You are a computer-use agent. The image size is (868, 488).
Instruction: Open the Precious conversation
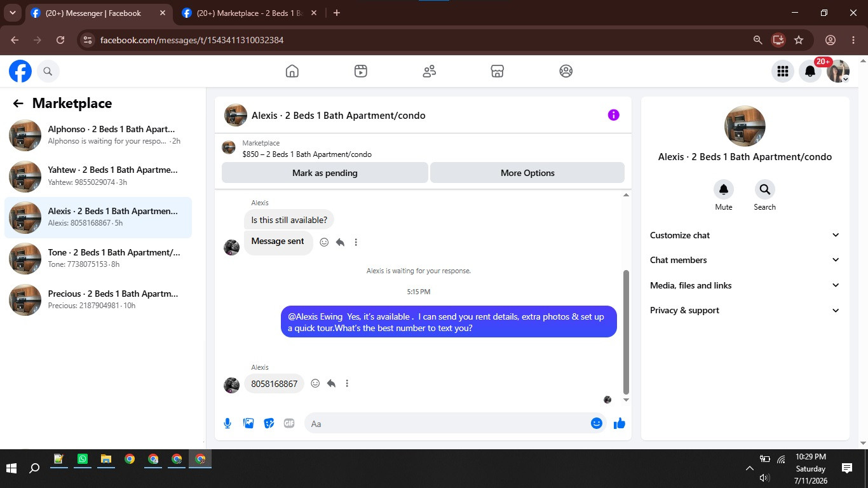(98, 300)
